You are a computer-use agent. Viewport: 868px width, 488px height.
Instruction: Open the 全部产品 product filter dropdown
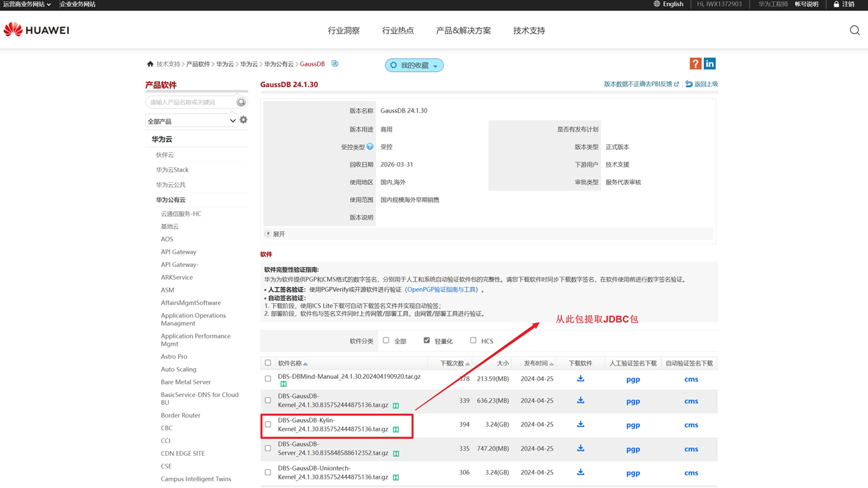(191, 121)
